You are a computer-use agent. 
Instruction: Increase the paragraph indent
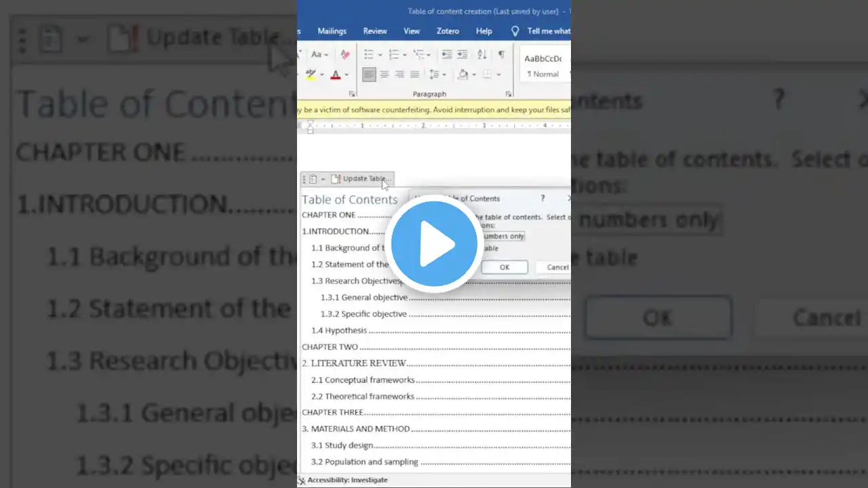point(462,54)
